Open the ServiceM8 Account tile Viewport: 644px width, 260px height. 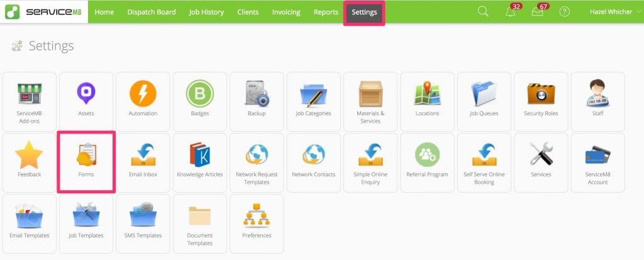(x=598, y=162)
